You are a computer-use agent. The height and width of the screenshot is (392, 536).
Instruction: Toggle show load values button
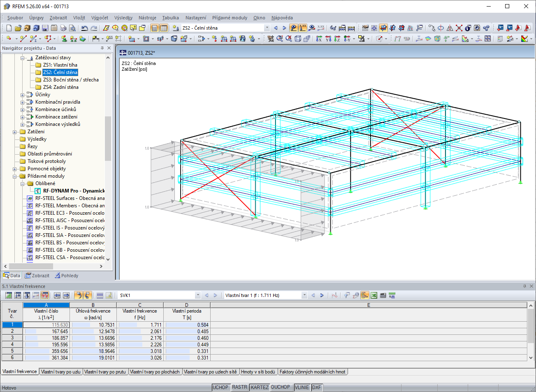click(303, 28)
